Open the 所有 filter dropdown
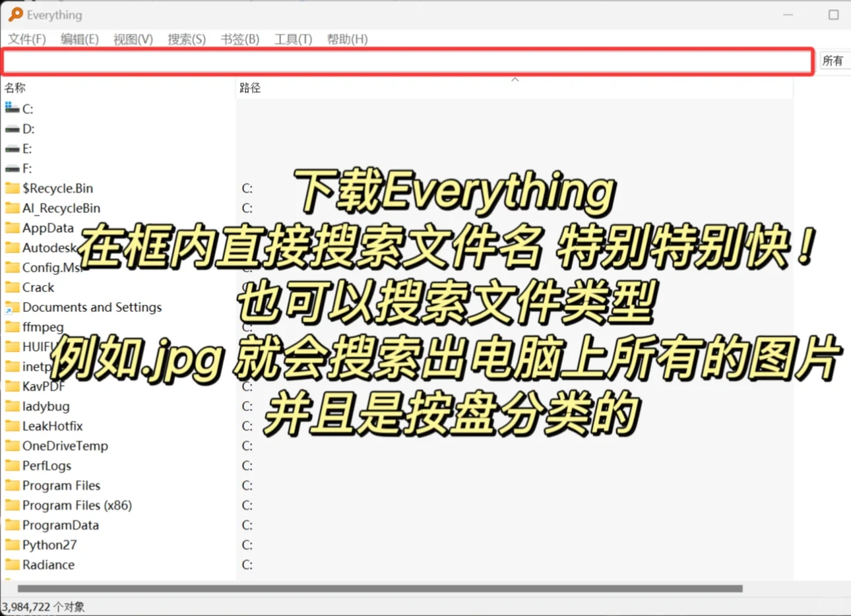Screen dimensions: 851x616 835,61
